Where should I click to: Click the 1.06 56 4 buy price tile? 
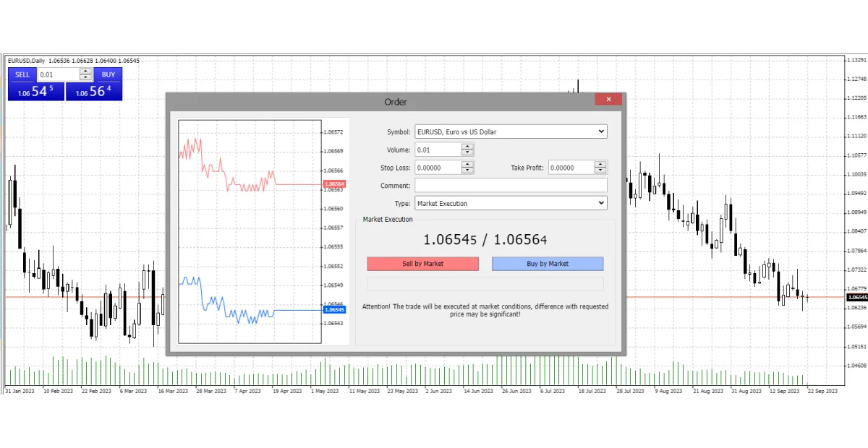coord(94,92)
